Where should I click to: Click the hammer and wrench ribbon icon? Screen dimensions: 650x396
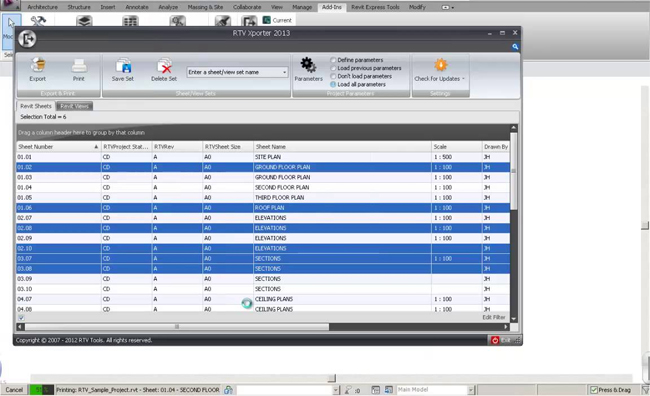click(38, 21)
